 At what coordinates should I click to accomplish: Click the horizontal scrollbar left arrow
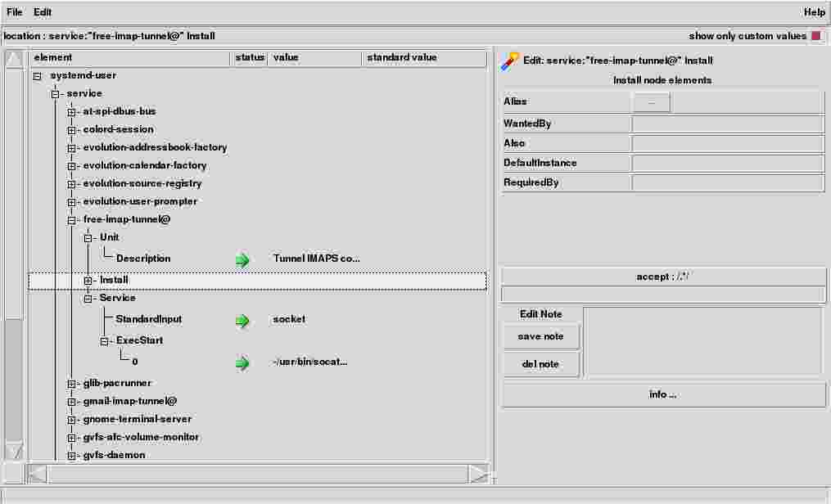pos(38,474)
